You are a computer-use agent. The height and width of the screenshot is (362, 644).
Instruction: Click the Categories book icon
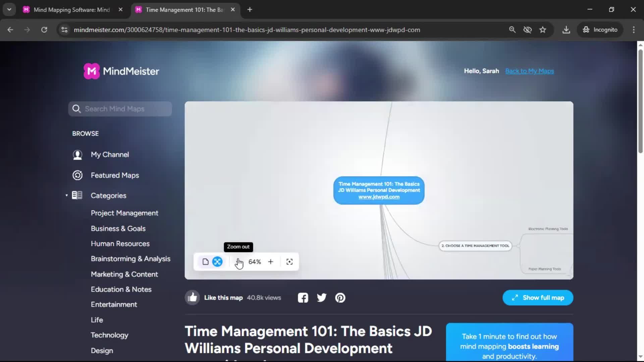pyautogui.click(x=77, y=195)
